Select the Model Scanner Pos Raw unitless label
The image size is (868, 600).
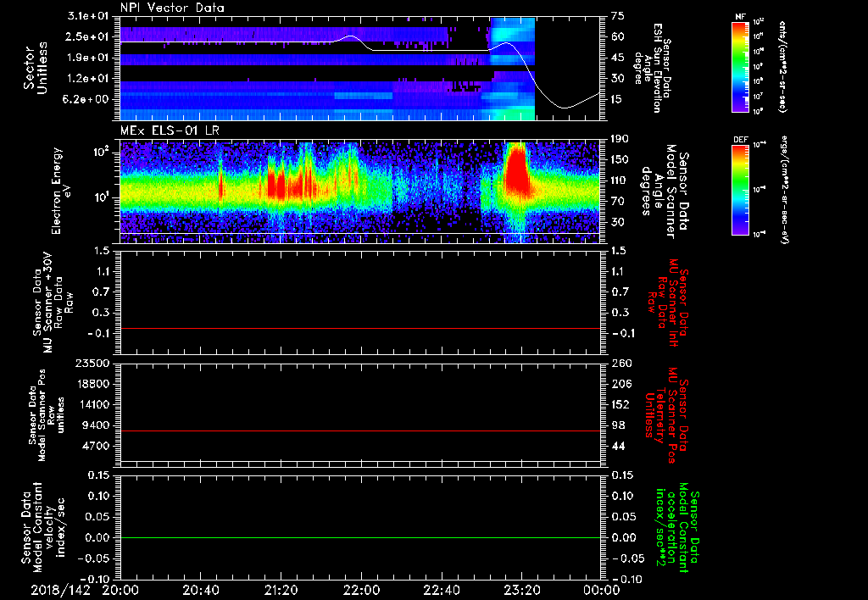click(x=47, y=415)
